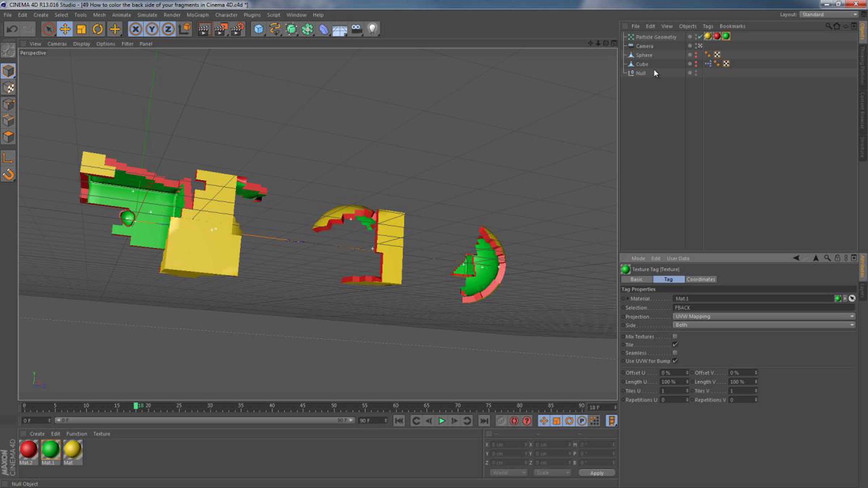Select the red Mat.2 material
The image size is (868, 488).
pos(29,452)
